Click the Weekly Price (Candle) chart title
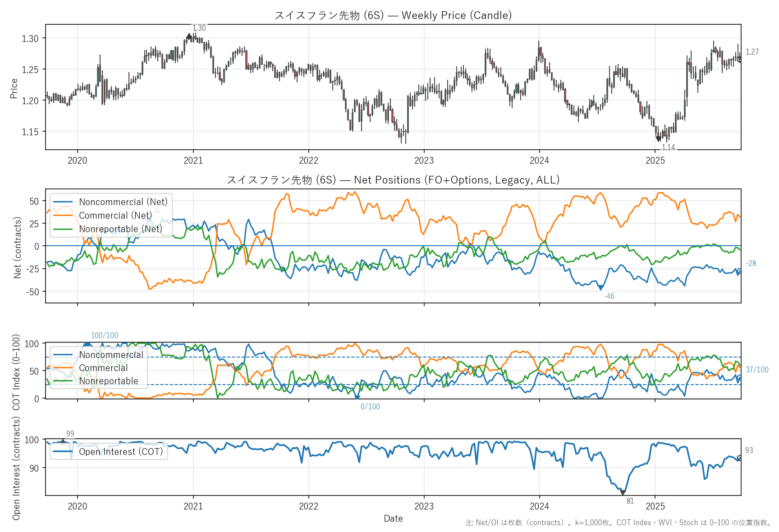This screenshot has height=532, width=779. coord(393,15)
